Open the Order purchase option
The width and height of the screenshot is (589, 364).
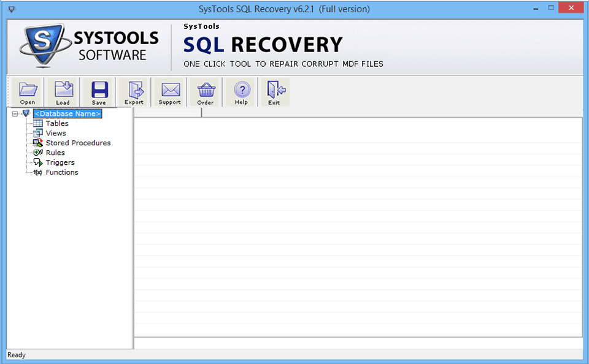pos(205,91)
